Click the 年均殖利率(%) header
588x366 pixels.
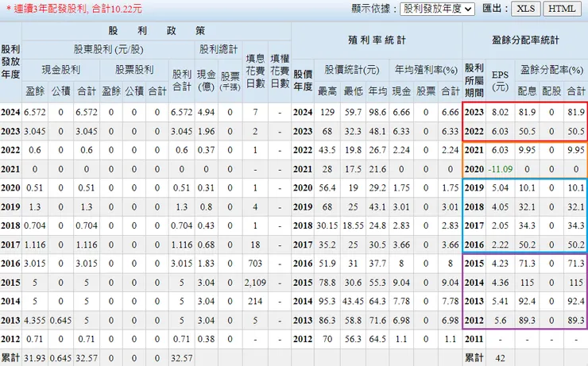[x=426, y=70]
